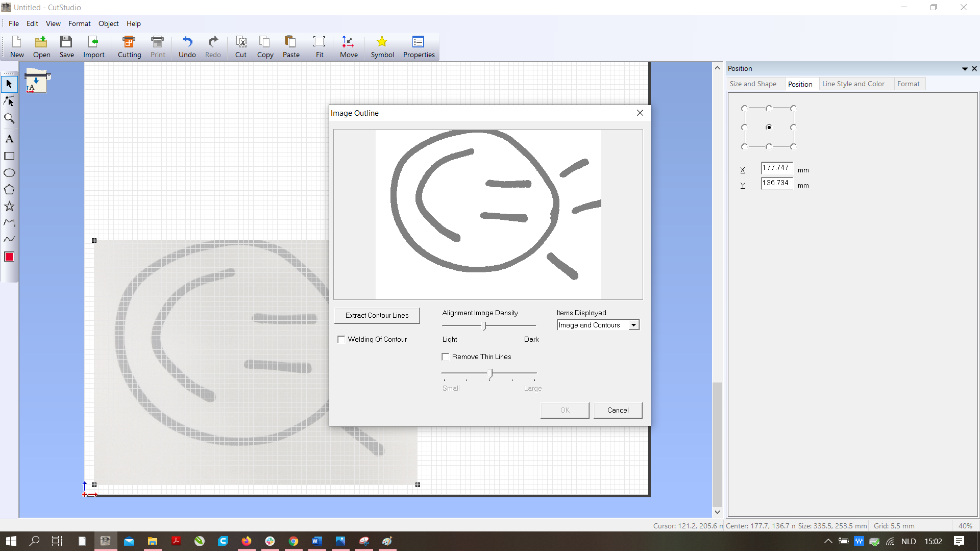Select the magnifier zoom tool
Image resolution: width=980 pixels, height=560 pixels.
click(x=9, y=119)
